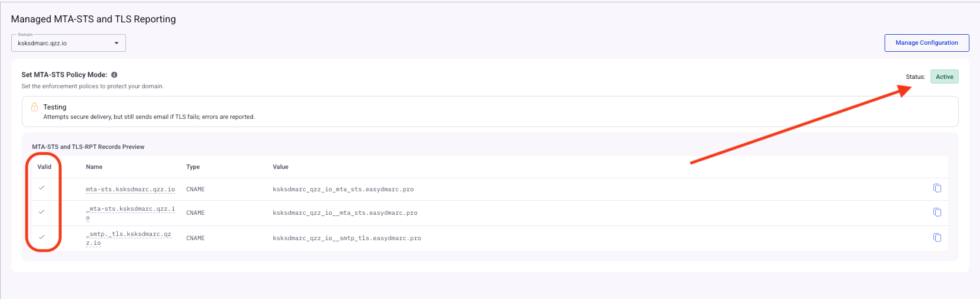The image size is (980, 299).
Task: Click the valid checkmark for _smtp._tls record
Action: (x=42, y=237)
